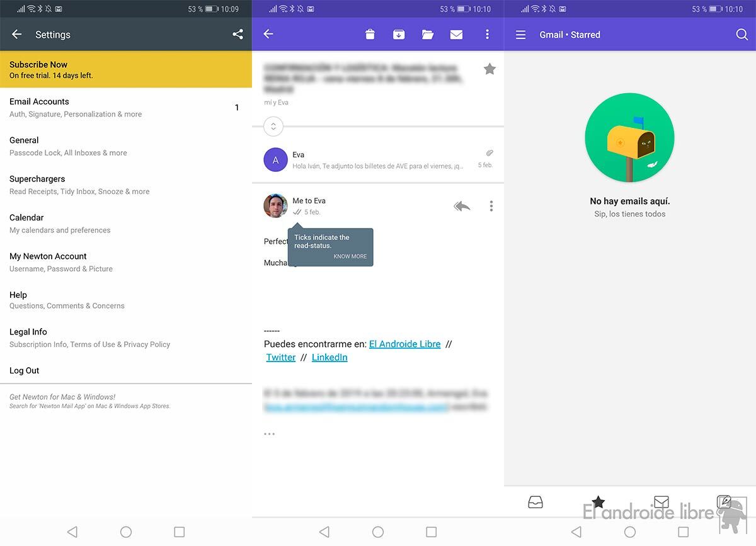Open General settings
This screenshot has width=756, height=546.
coord(126,146)
